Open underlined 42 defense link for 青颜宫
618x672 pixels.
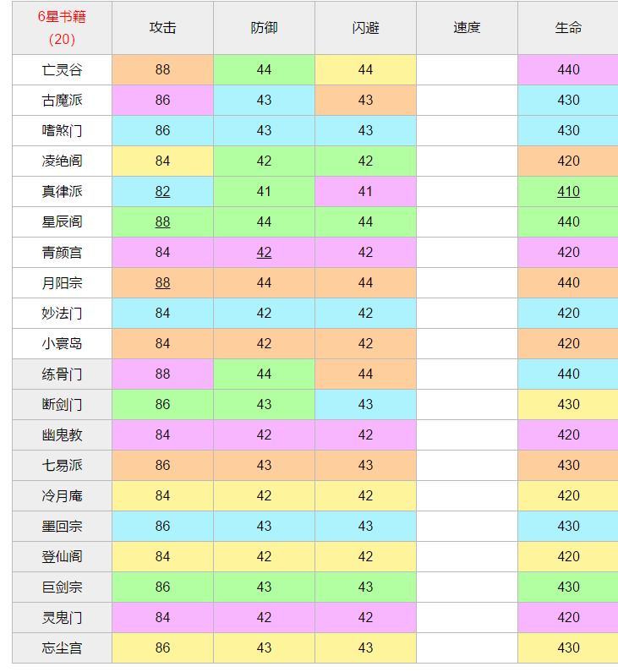click(x=264, y=252)
